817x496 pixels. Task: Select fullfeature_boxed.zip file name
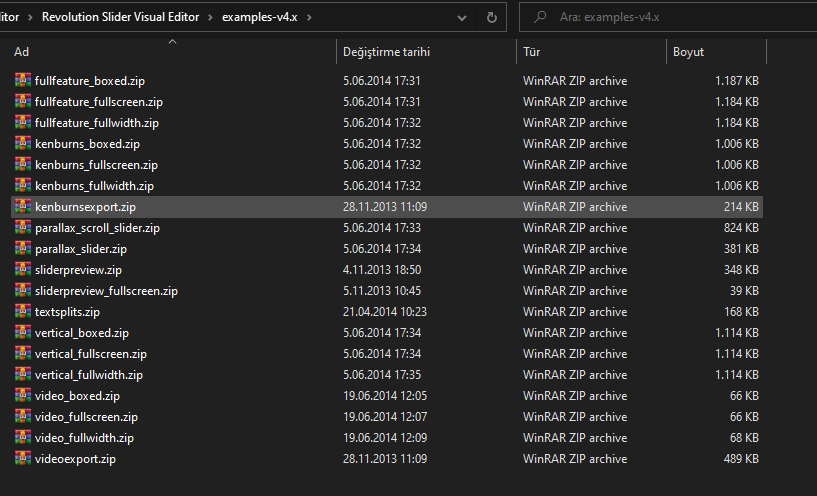click(x=90, y=81)
